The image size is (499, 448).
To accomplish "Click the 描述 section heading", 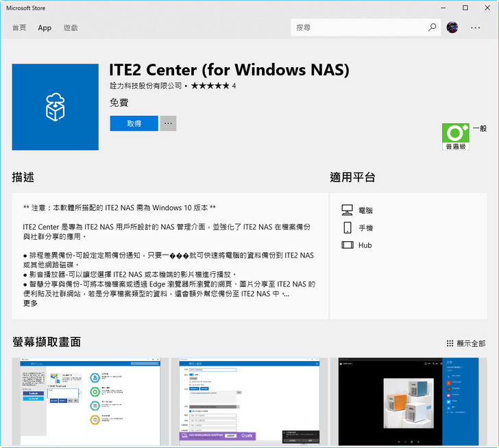I will tap(23, 177).
